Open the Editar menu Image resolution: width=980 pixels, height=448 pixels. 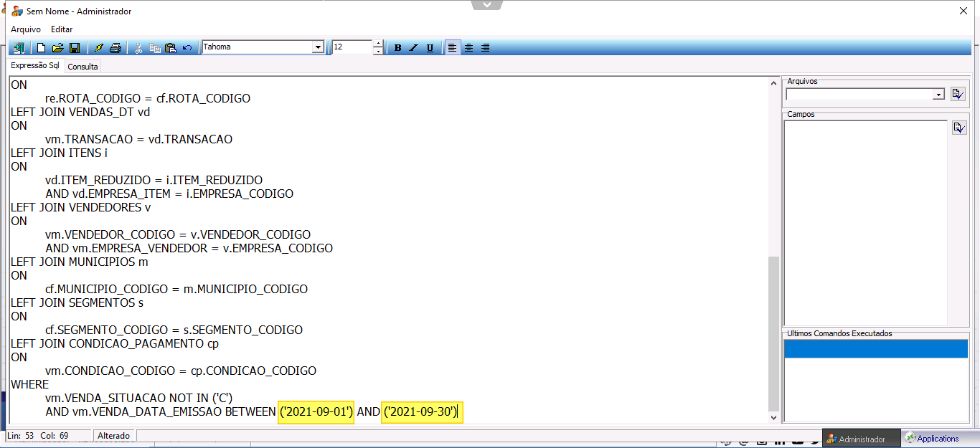(x=62, y=29)
